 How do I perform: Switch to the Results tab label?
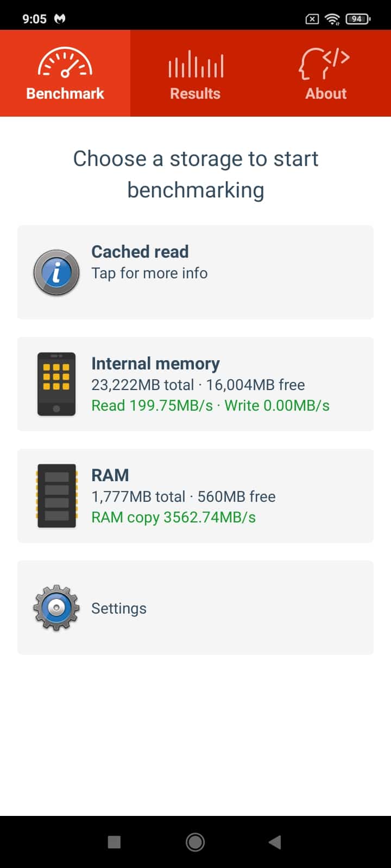[x=195, y=93]
